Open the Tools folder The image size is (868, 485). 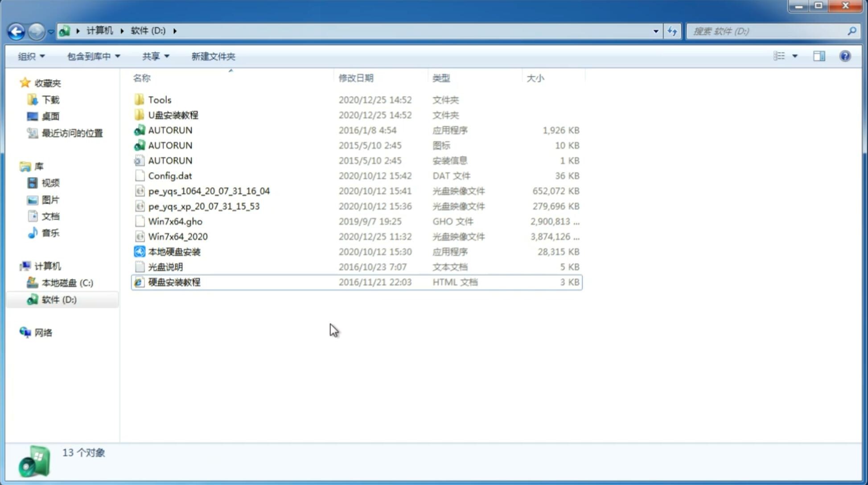[159, 99]
